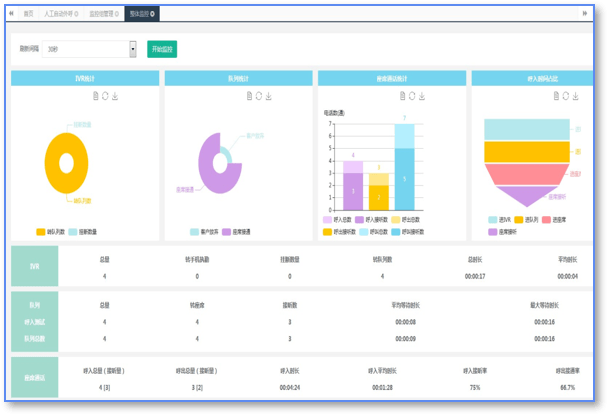Open the refresh interval 30秒 dropdown

pyautogui.click(x=133, y=49)
